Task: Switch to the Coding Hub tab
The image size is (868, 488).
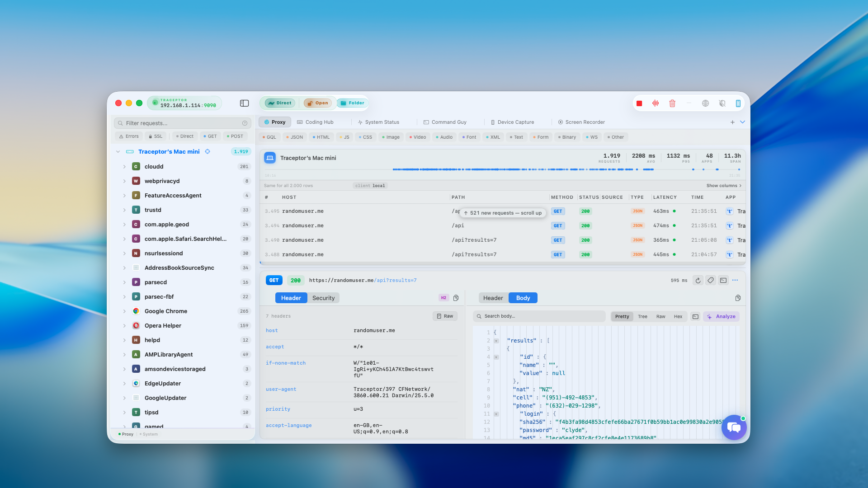Action: pos(315,122)
